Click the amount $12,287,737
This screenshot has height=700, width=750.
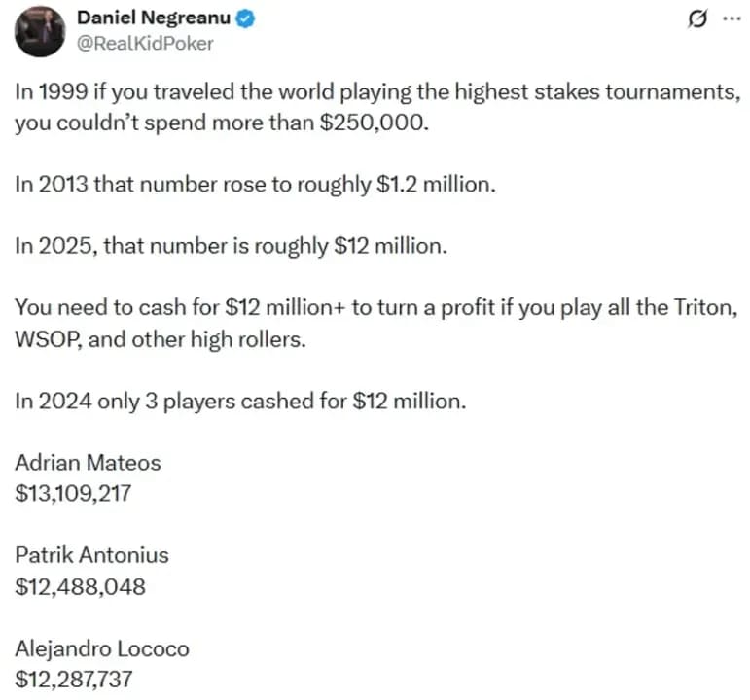(74, 680)
